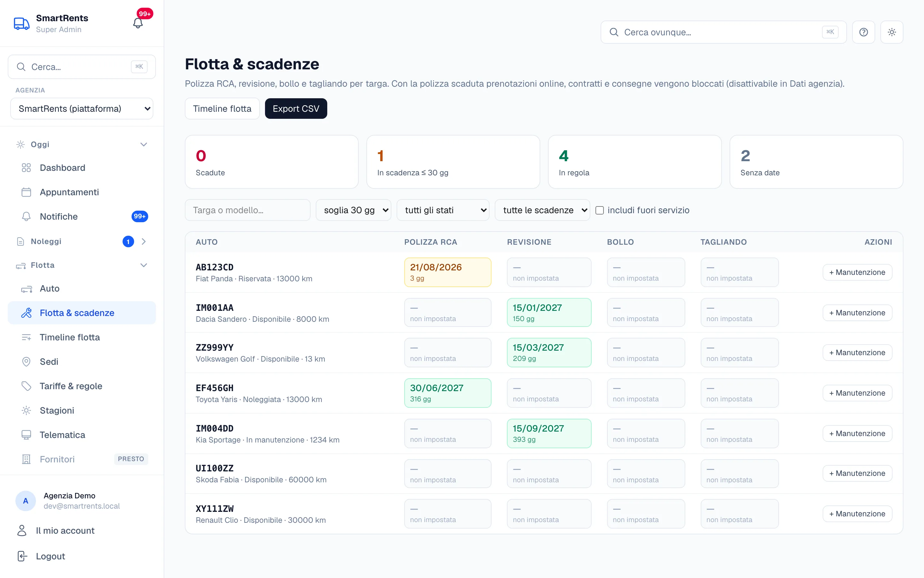Collapse the Oggi section chevron
924x578 pixels.
click(143, 144)
